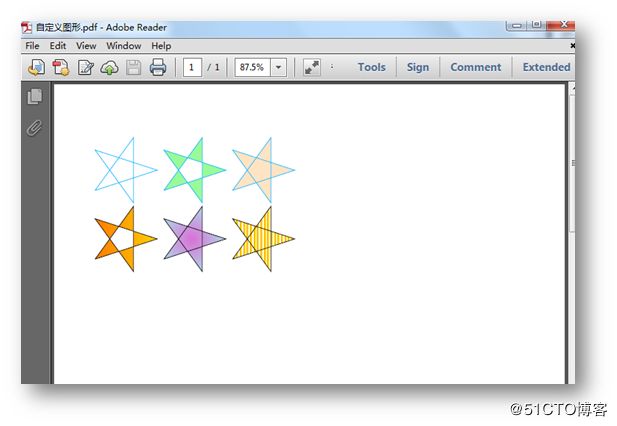Click the Save floppy disk icon
Image resolution: width=617 pixels, height=426 pixels.
click(134, 68)
